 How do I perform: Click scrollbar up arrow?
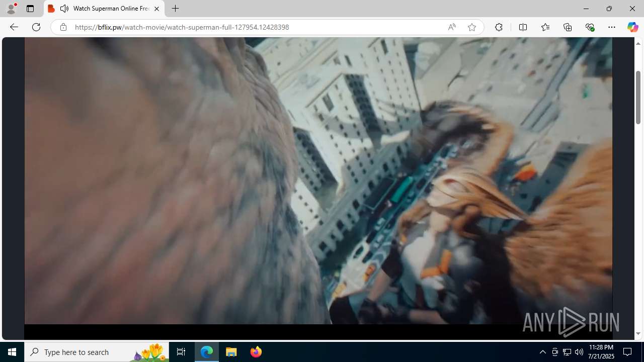coord(638,43)
